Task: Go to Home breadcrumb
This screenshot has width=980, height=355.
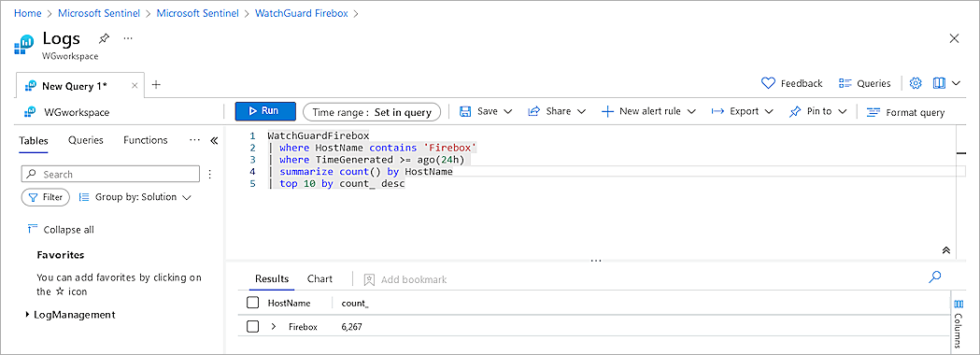Action: (27, 12)
